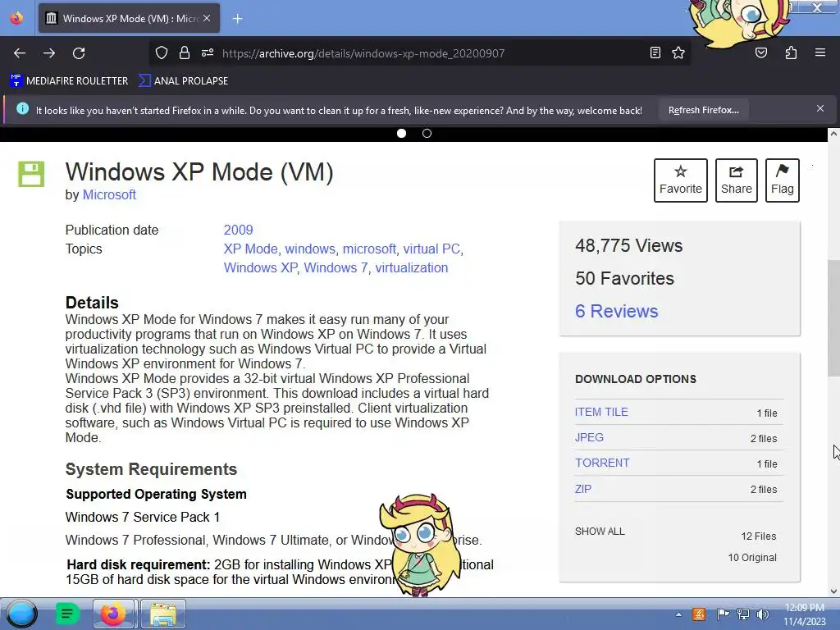This screenshot has height=630, width=840.
Task: Click SHOW ALL download files
Action: 600,532
